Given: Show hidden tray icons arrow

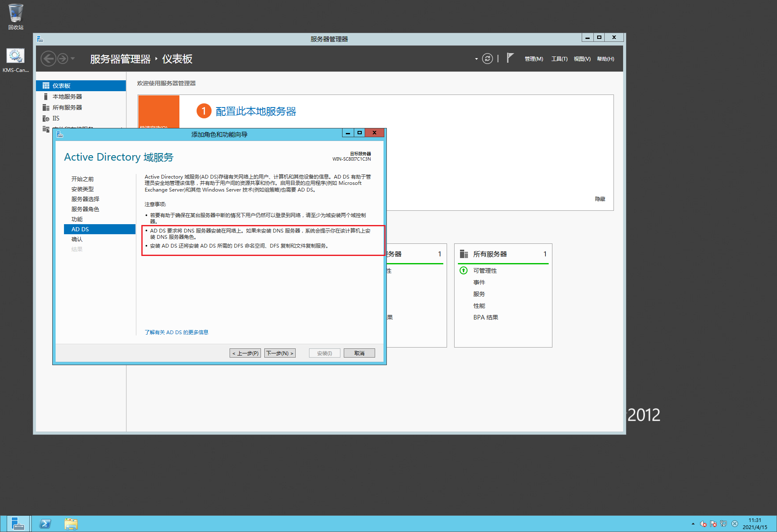Looking at the screenshot, I should (693, 524).
